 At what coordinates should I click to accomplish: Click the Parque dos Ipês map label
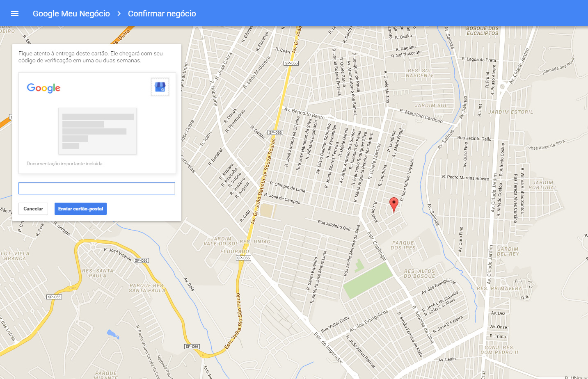tap(403, 245)
